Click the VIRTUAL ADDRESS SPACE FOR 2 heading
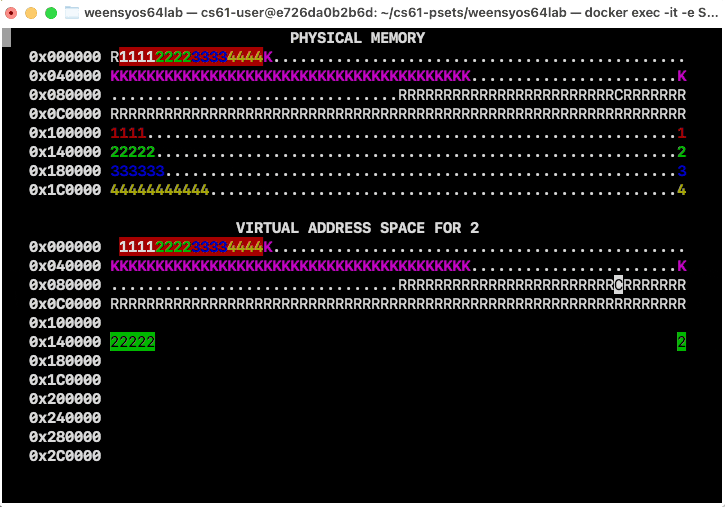 (357, 228)
